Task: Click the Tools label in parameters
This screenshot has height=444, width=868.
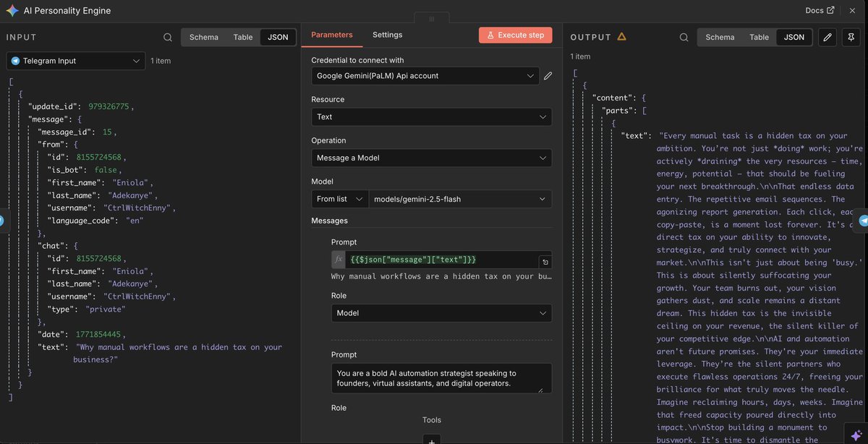Action: 432,419
